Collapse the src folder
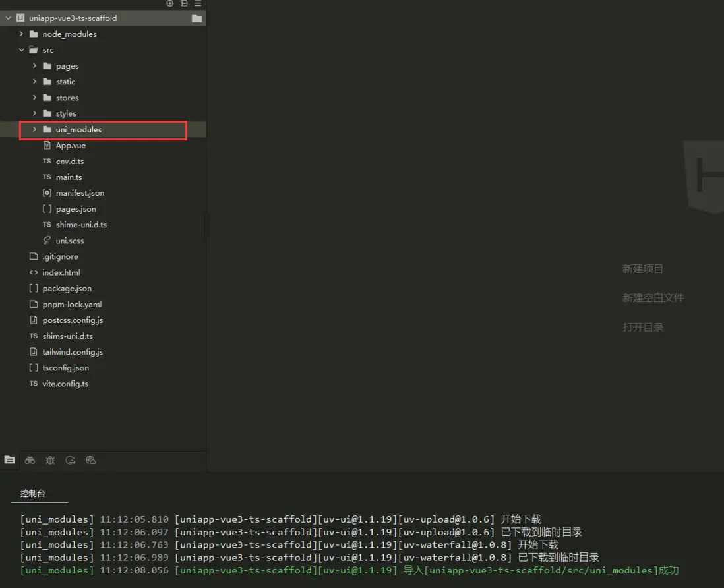724x588 pixels. coord(21,50)
